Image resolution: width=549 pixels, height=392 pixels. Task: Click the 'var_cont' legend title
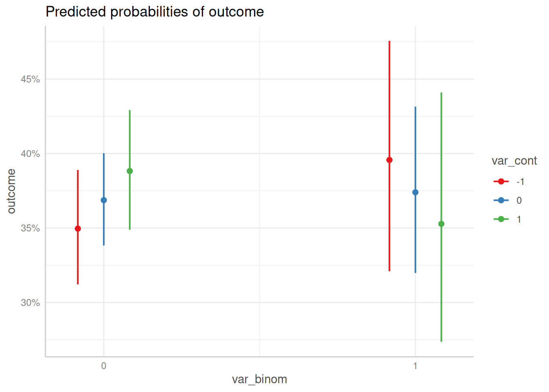[514, 161]
